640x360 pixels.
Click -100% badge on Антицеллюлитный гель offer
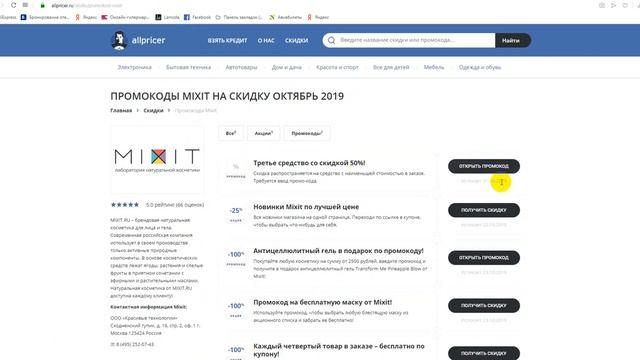pyautogui.click(x=236, y=255)
